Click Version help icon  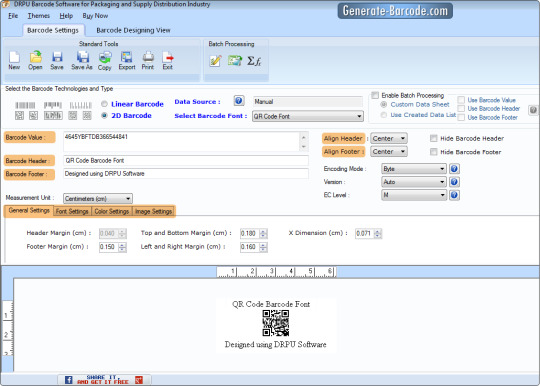[x=454, y=182]
